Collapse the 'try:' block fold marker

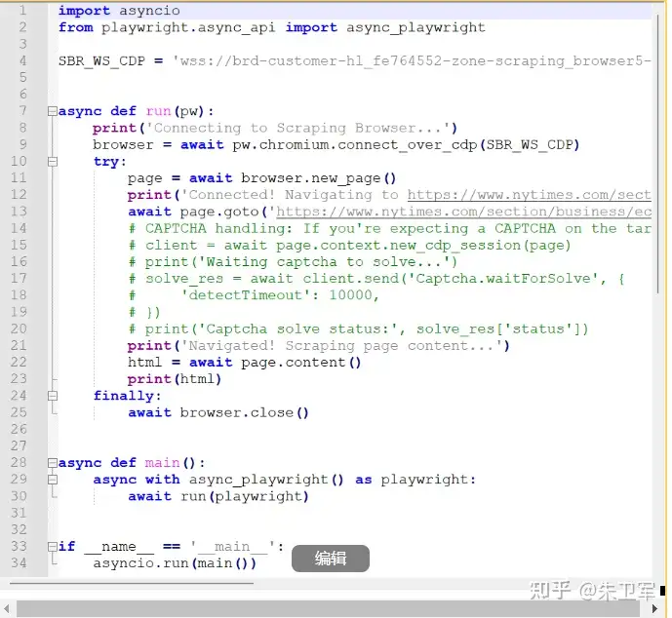(53, 162)
